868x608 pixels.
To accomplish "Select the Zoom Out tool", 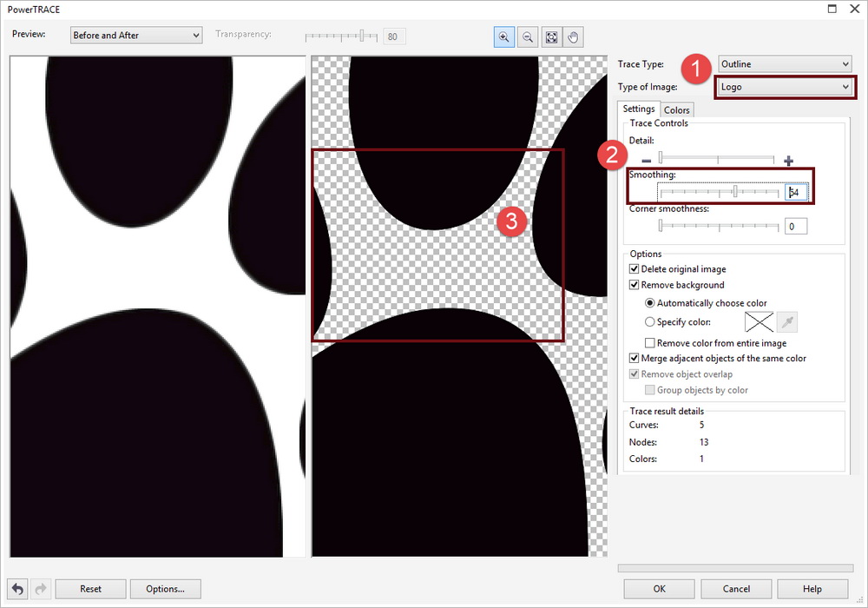I will click(x=528, y=37).
